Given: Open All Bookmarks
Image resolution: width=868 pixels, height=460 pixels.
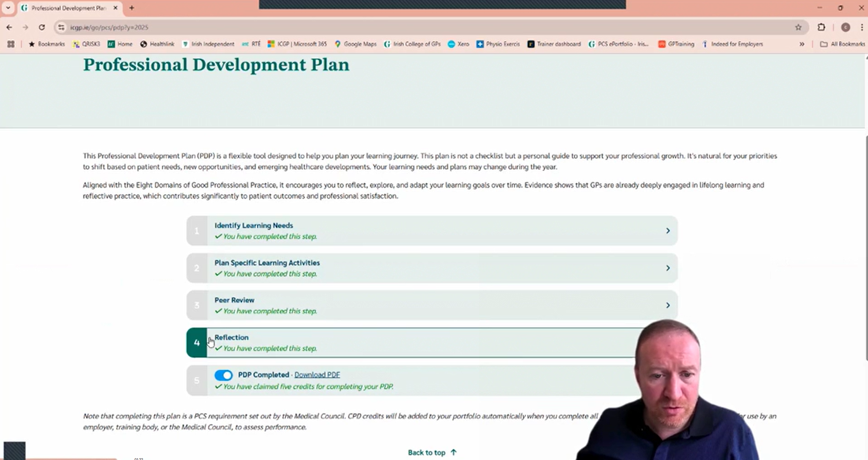Looking at the screenshot, I should [x=842, y=44].
